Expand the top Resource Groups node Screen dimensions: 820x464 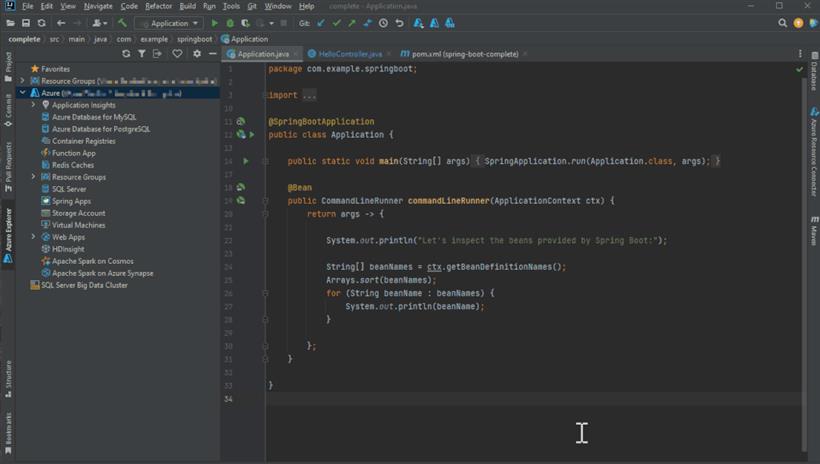click(22, 81)
